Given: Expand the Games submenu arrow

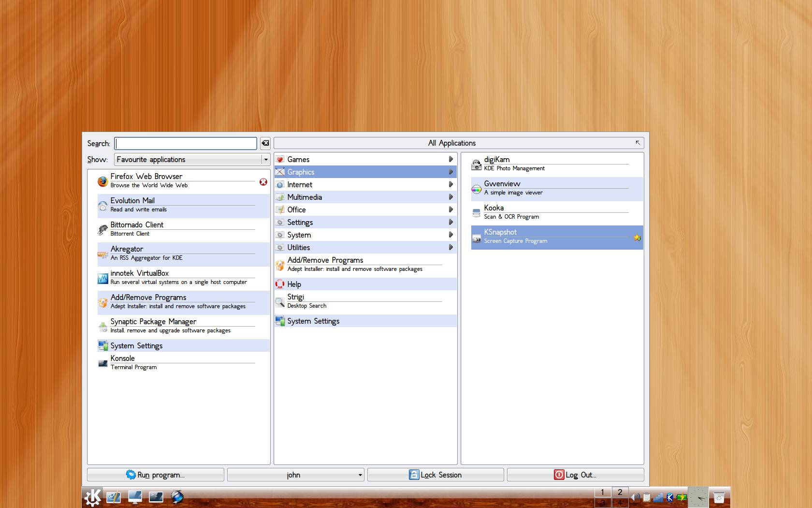Looking at the screenshot, I should click(450, 159).
